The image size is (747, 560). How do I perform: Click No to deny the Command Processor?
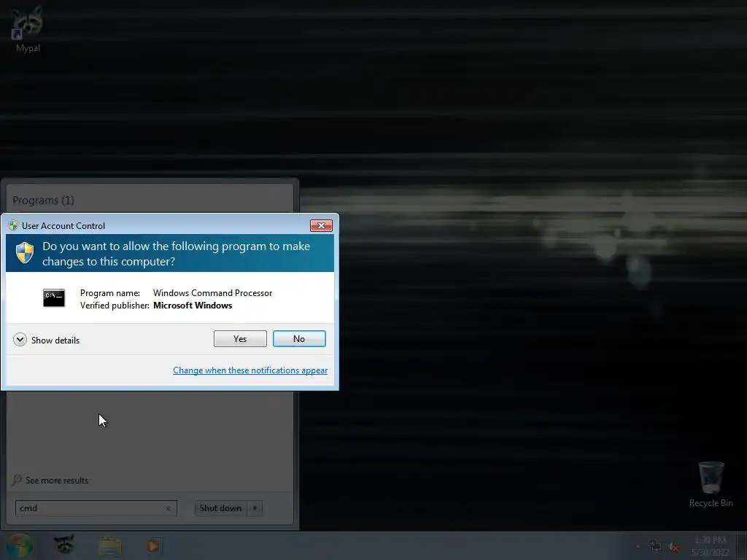pyautogui.click(x=299, y=338)
